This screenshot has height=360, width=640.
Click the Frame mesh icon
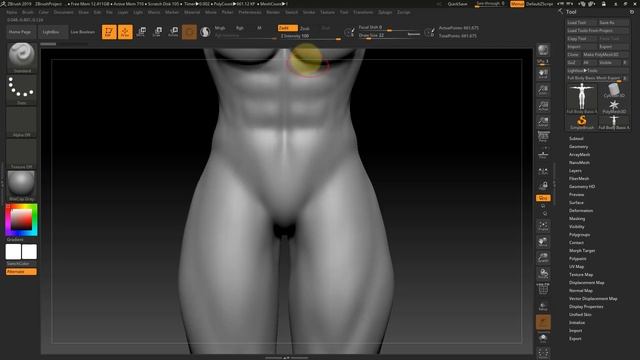pos(543,226)
